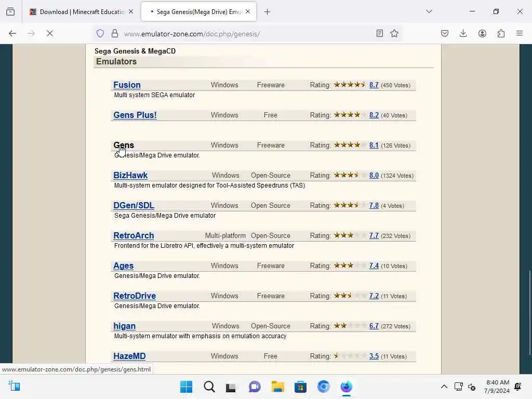Screen dimensions: 532x399
Task: Close the Sega Genesis Emulators tab
Action: pos(248,12)
